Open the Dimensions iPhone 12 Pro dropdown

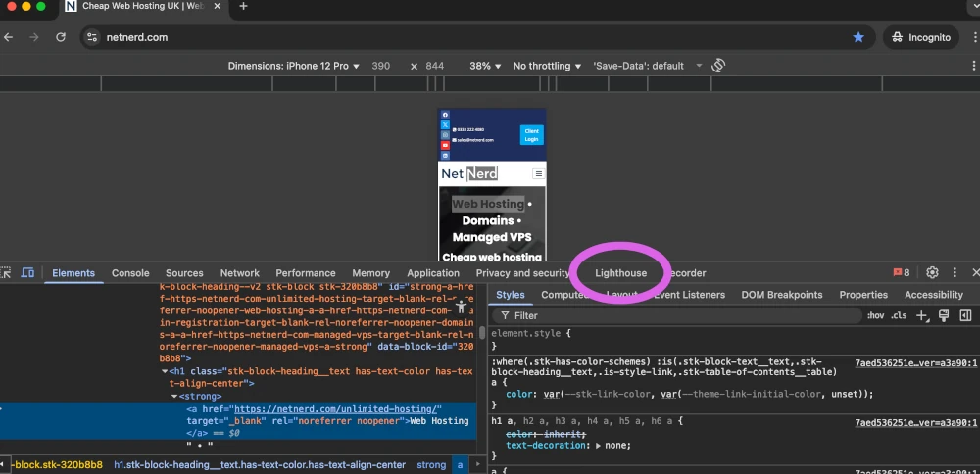pyautogui.click(x=294, y=66)
